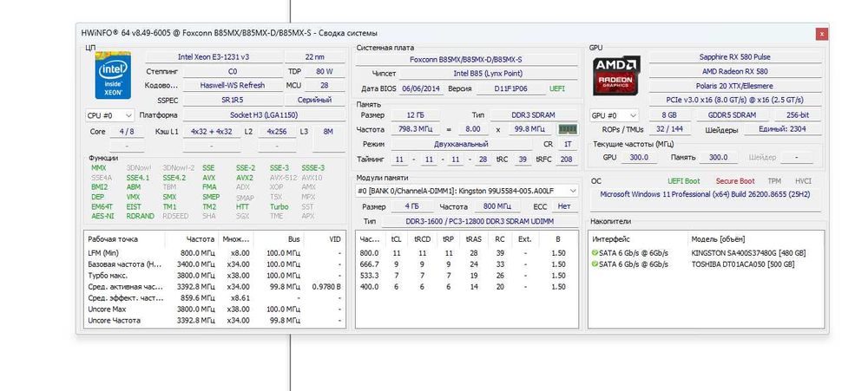Click the Core count 4 / 8 field
This screenshot has width=868, height=391.
click(x=127, y=132)
